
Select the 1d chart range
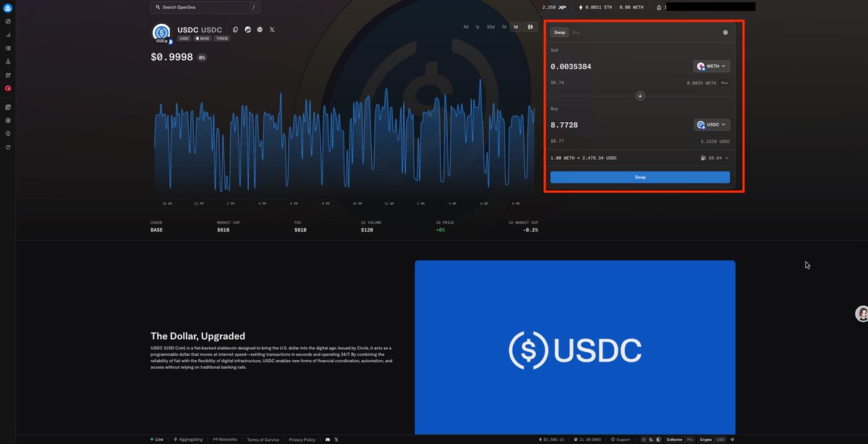tap(516, 27)
